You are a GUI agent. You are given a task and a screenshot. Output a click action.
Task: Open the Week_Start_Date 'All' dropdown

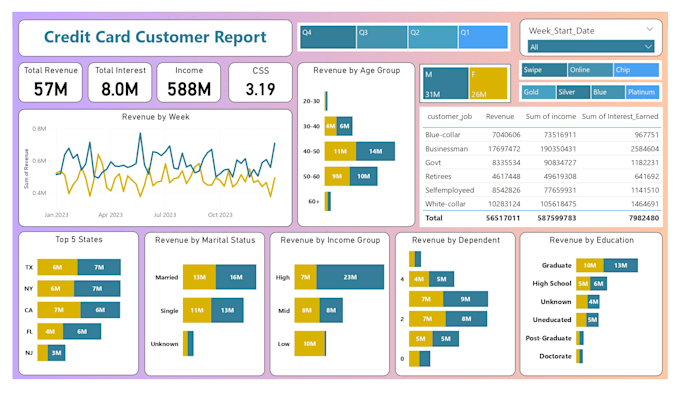pyautogui.click(x=591, y=46)
